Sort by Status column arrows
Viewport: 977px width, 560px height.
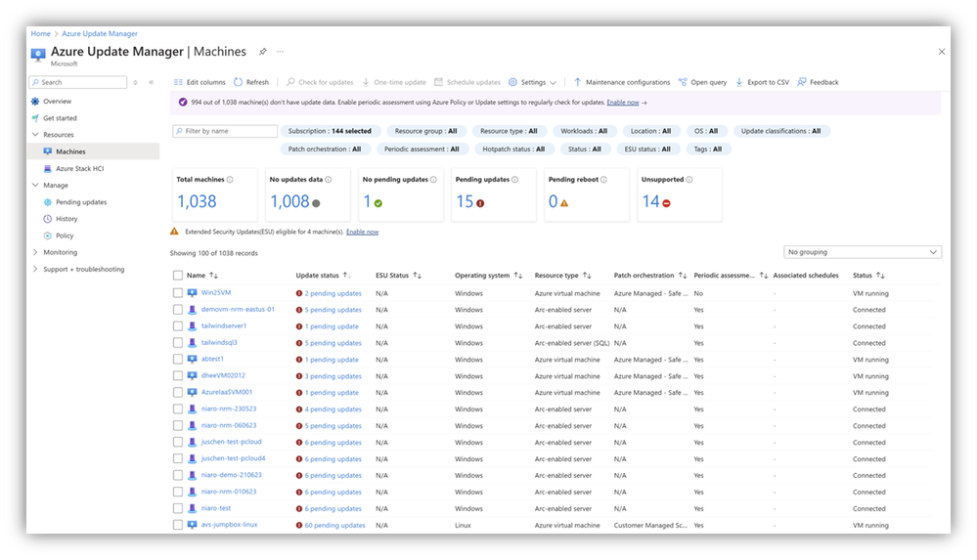coord(880,276)
